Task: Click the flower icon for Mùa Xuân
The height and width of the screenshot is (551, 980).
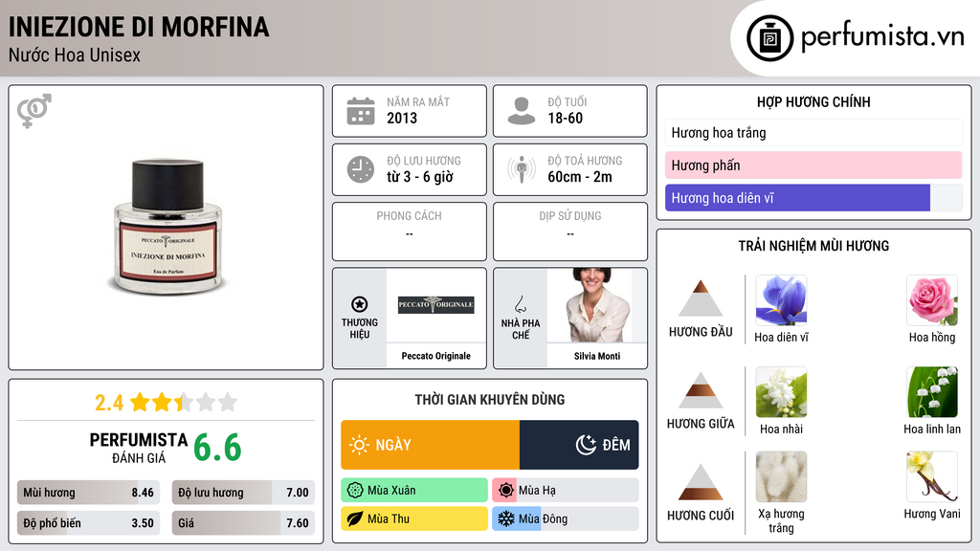Action: coord(355,491)
